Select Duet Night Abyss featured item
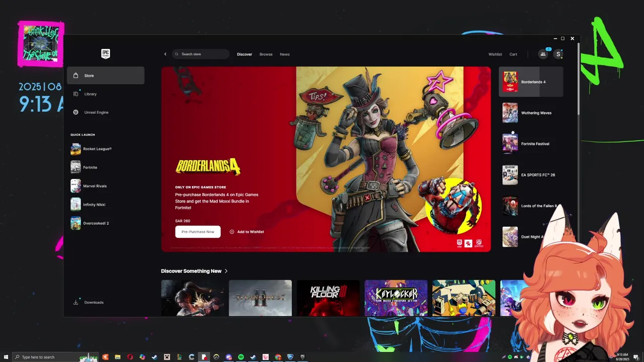 pos(523,237)
